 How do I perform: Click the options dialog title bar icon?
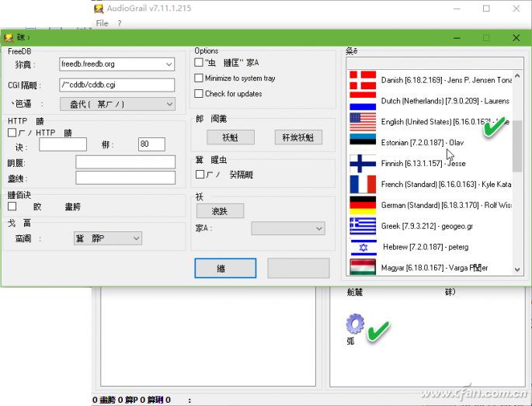pyautogui.click(x=9, y=37)
